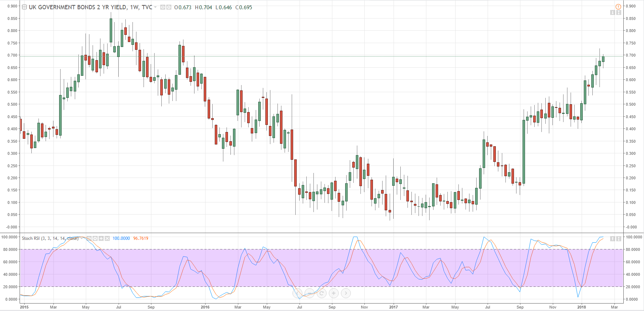644x311 pixels.
Task: Click 2016 on the time axis
Action: 205,307
